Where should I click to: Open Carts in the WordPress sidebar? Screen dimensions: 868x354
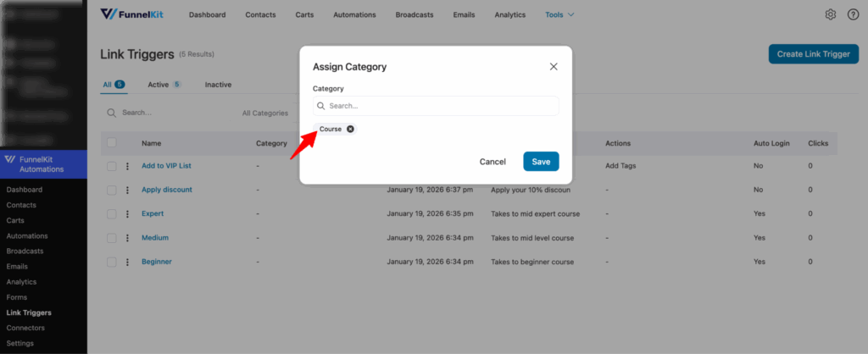point(15,221)
